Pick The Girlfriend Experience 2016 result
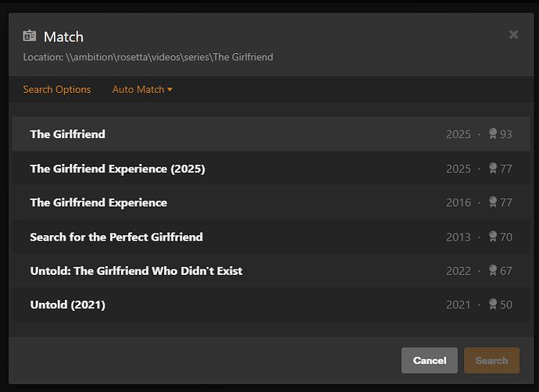Image resolution: width=539 pixels, height=392 pixels. click(x=98, y=203)
